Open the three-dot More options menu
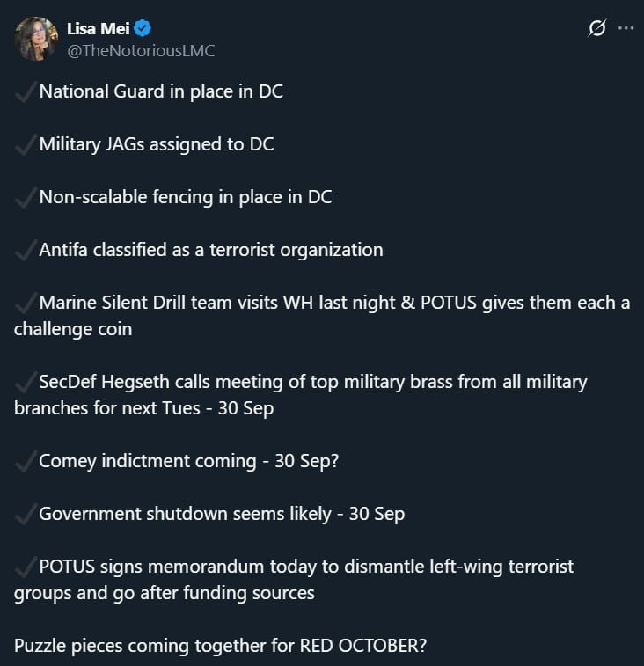The image size is (644, 666). click(x=626, y=29)
